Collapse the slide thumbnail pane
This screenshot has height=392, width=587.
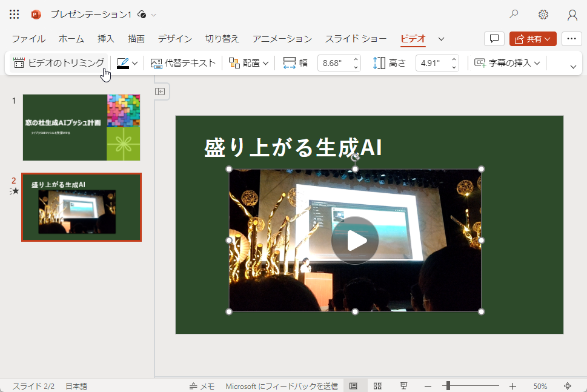(x=161, y=91)
